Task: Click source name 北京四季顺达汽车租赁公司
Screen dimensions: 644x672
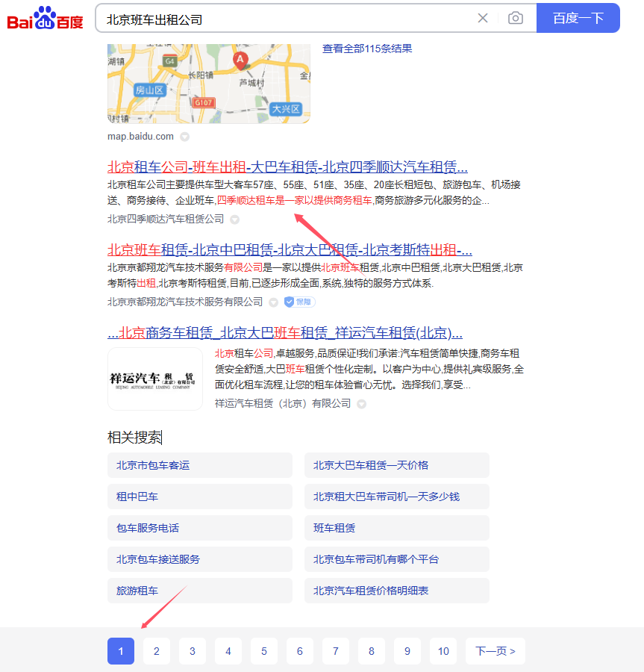Action: tap(166, 219)
